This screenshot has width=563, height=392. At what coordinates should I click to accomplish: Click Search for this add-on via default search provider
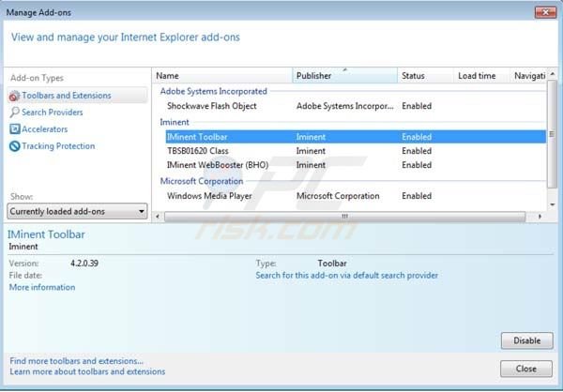347,276
